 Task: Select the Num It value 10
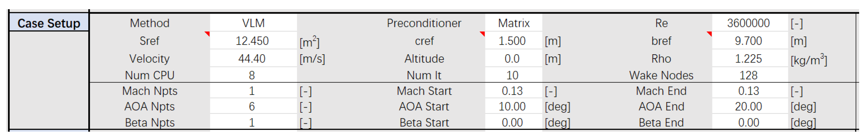click(512, 75)
